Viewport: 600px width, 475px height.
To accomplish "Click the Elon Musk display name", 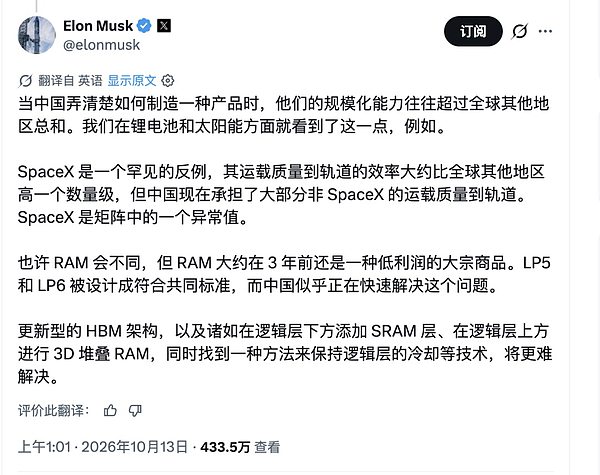I will pos(98,26).
